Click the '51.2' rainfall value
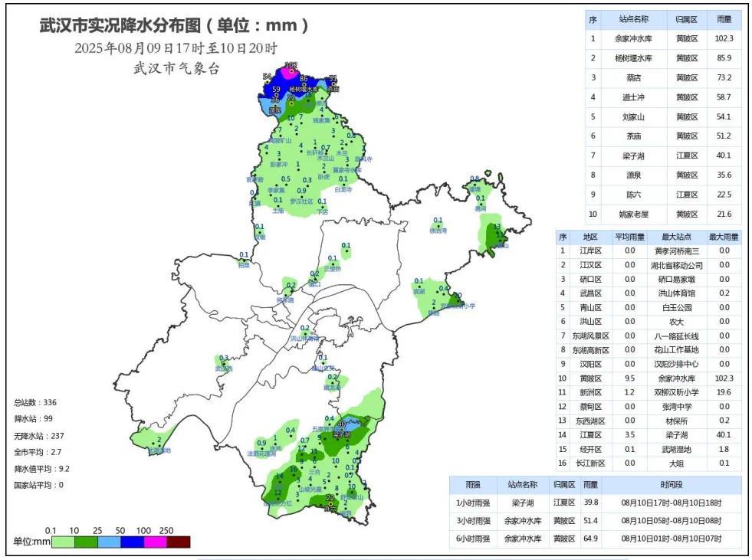Image resolution: width=752 pixels, height=560 pixels. [724, 136]
